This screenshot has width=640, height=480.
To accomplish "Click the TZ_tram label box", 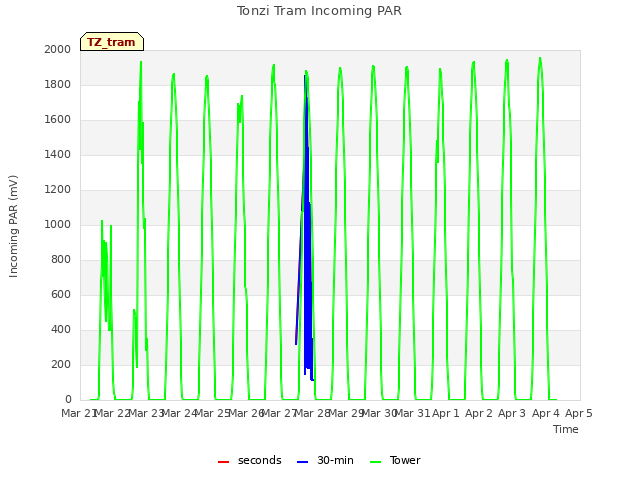I will 112,42.
